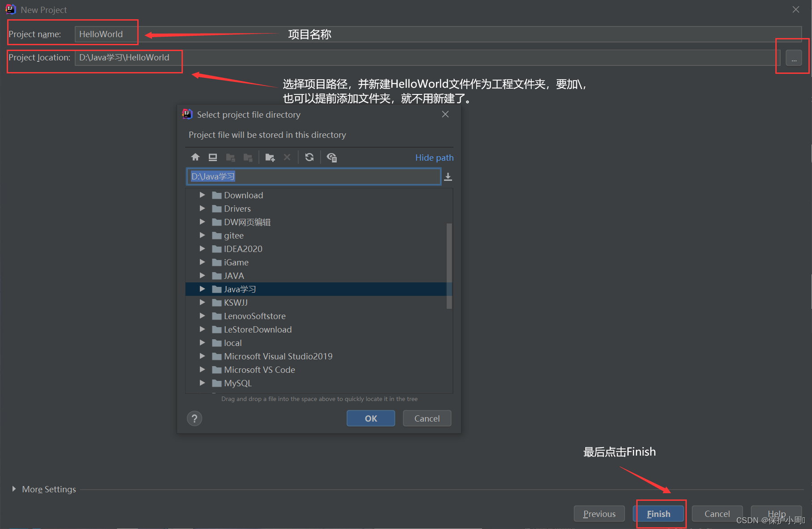Viewport: 812px width, 529px height.
Task: Click the MySQL folder icon
Action: pos(217,383)
